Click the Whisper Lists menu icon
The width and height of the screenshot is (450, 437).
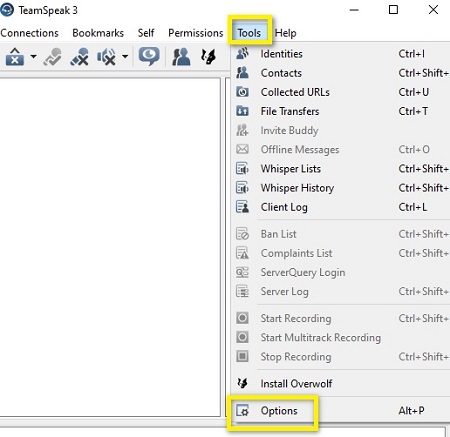[x=242, y=168]
